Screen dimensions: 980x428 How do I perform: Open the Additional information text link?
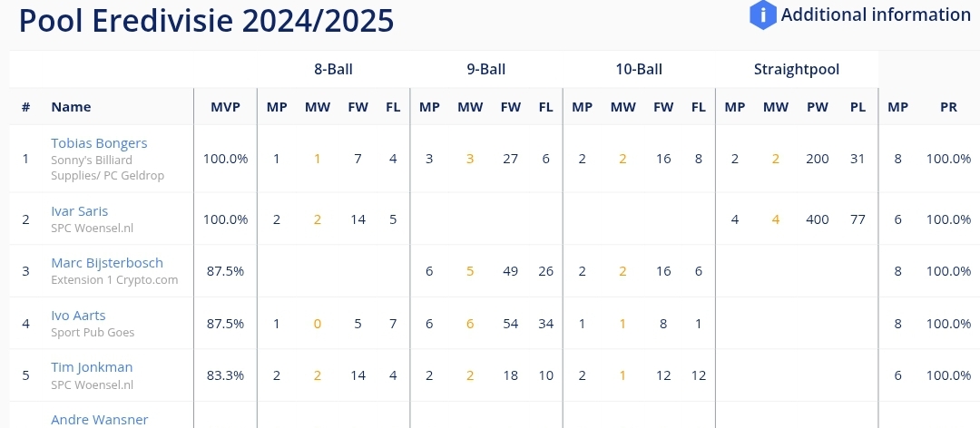pos(876,15)
